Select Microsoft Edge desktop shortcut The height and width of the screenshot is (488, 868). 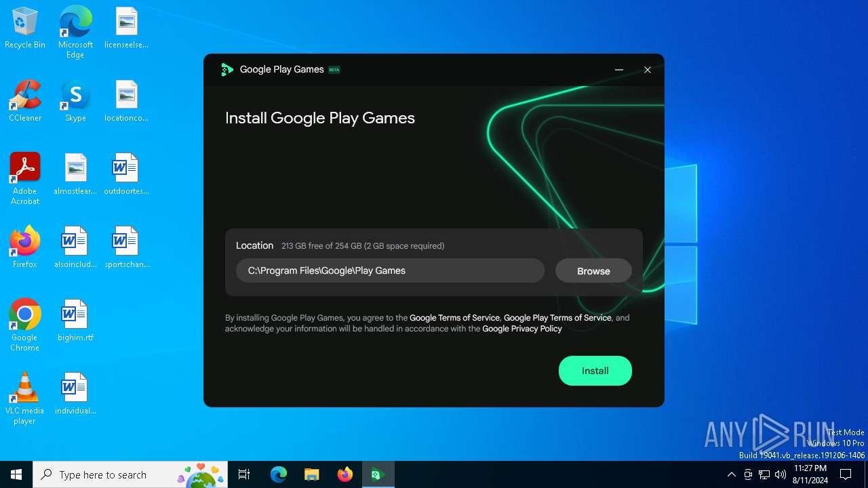tap(75, 33)
